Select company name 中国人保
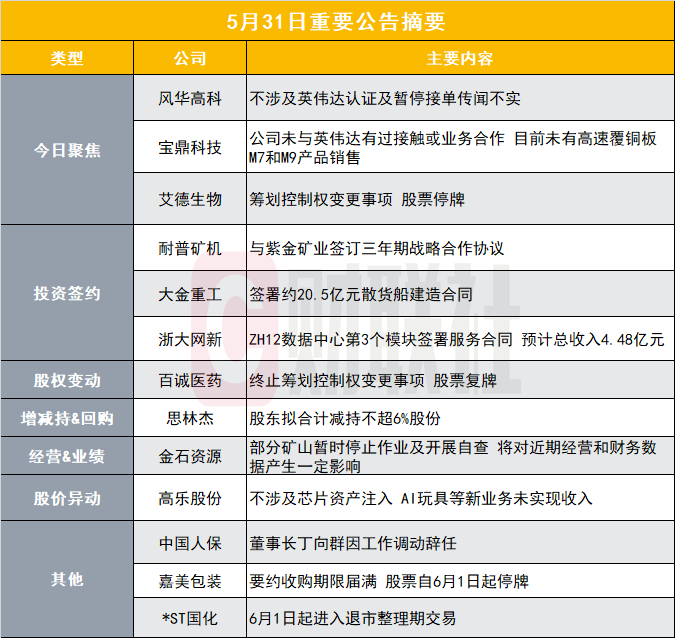Viewport: 675px width, 638px height. [x=190, y=543]
